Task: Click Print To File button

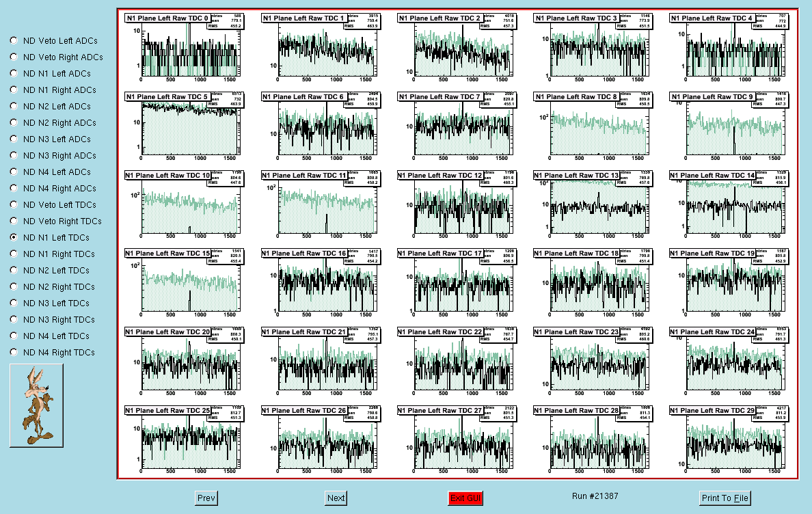Action: [x=725, y=498]
